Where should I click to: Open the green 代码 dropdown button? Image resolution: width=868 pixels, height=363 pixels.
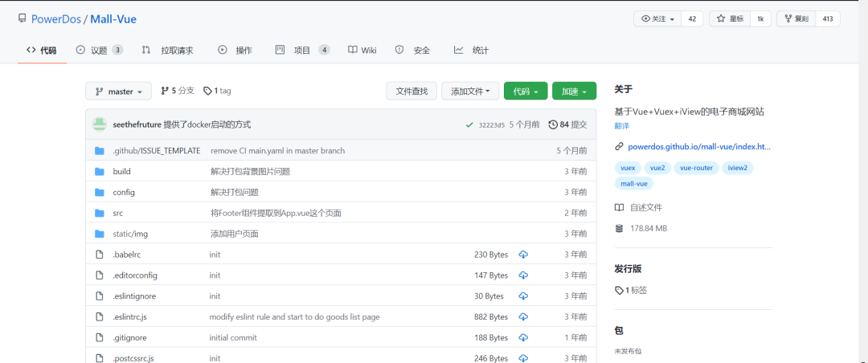(526, 92)
